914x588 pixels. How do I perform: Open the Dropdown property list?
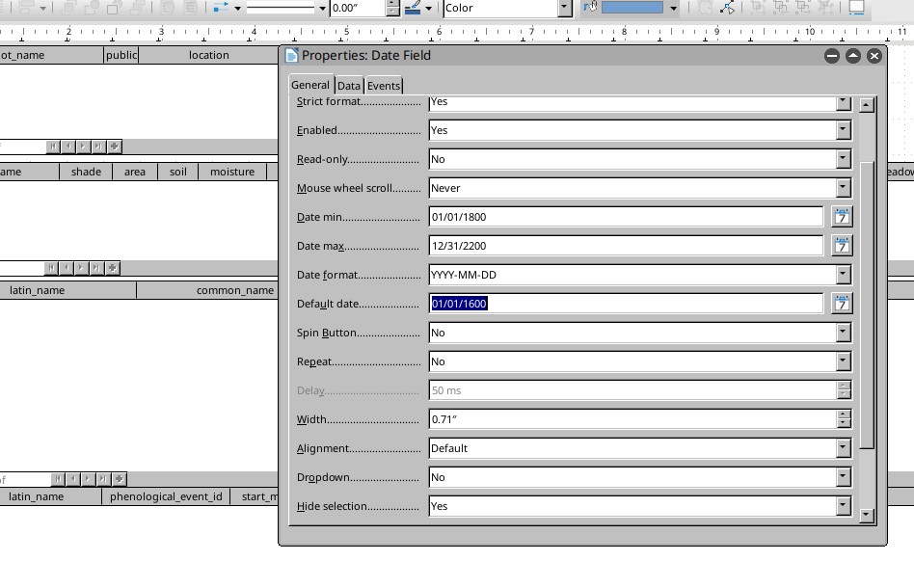[x=843, y=477]
